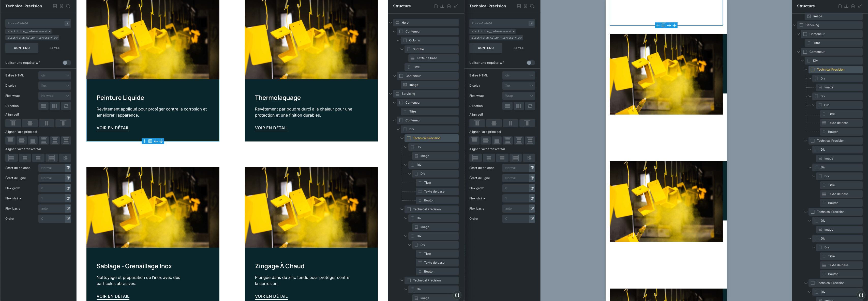The image size is (868, 301).
Task: Collapse the Column node in left Structure
Action: 398,40
